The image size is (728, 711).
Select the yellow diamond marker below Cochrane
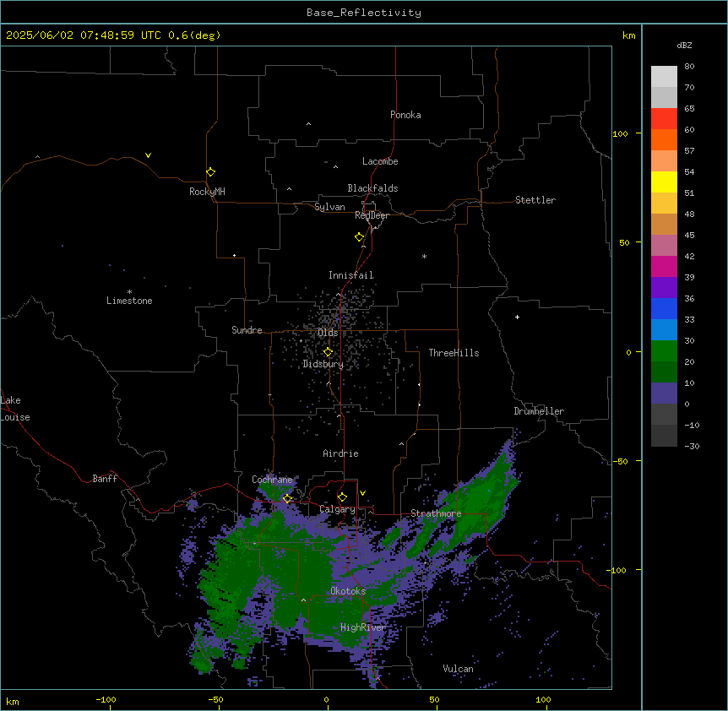pyautogui.click(x=288, y=498)
